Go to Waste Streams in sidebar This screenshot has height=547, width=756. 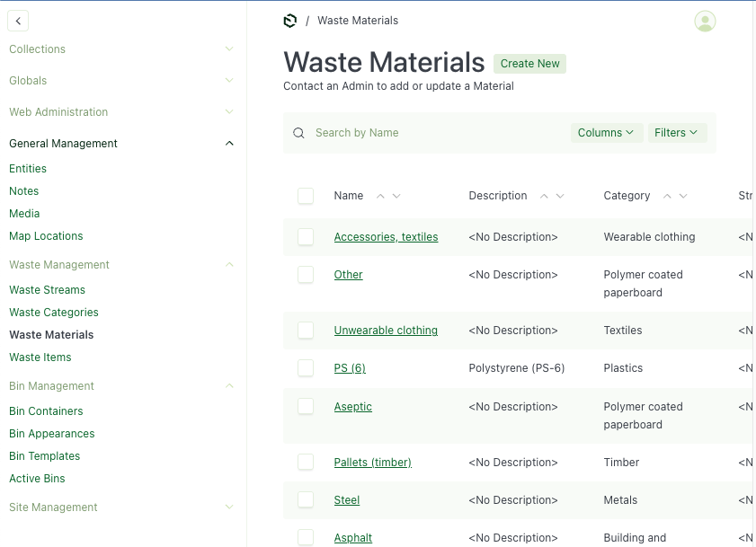pyautogui.click(x=47, y=290)
